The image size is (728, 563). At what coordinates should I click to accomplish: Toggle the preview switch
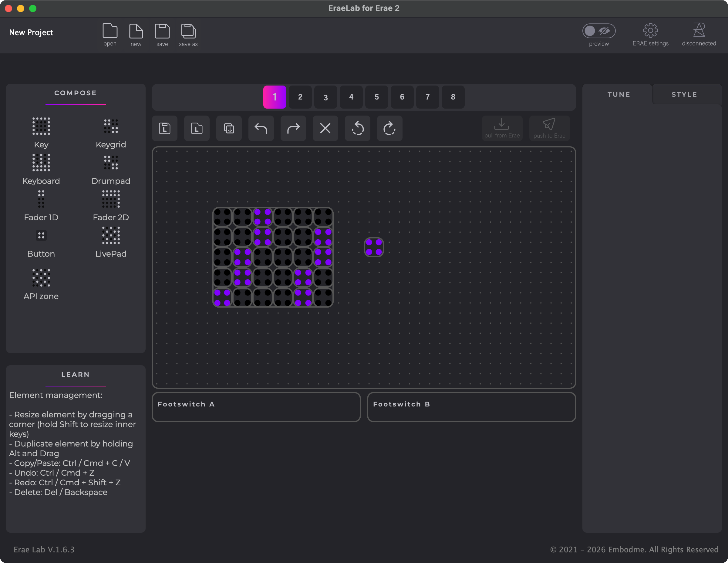point(598,31)
